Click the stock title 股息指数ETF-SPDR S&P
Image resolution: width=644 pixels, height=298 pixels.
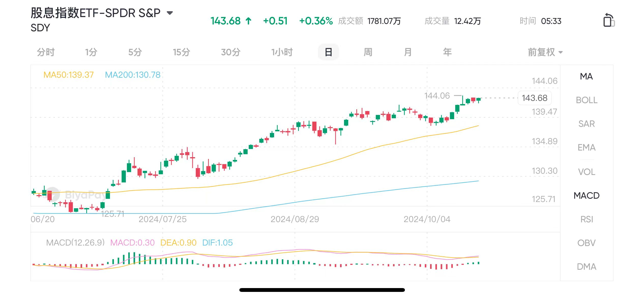pos(96,13)
